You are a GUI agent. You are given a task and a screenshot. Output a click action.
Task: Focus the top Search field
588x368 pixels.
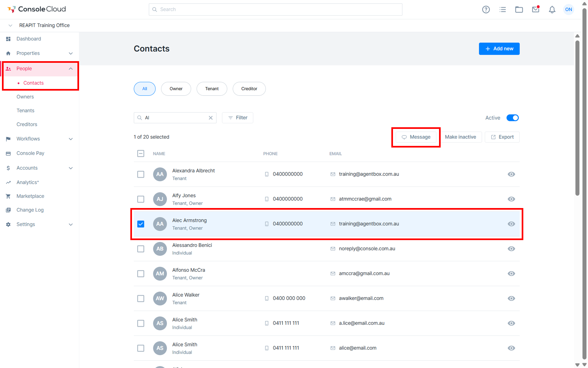tap(275, 9)
